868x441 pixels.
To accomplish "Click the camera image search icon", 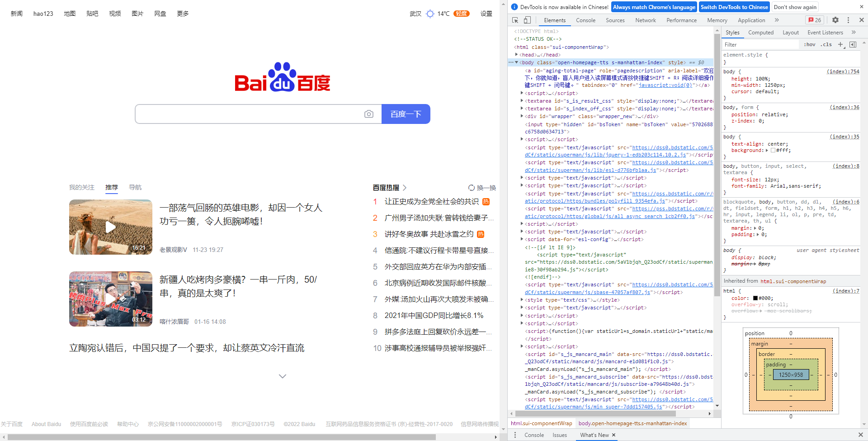I will coord(369,114).
